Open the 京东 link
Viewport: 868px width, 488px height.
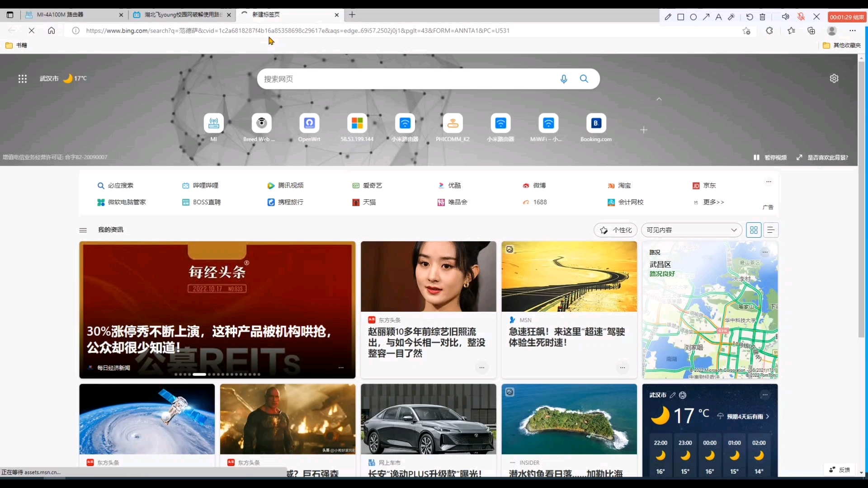click(704, 186)
